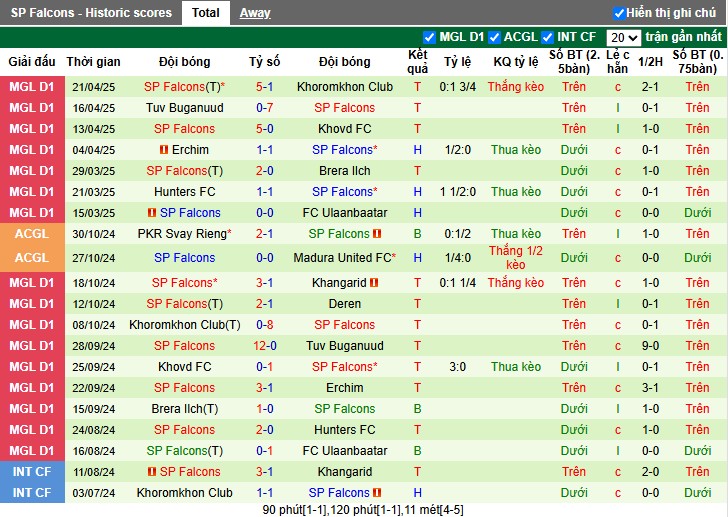Open Erchim team on 22/09/24 row

345,388
